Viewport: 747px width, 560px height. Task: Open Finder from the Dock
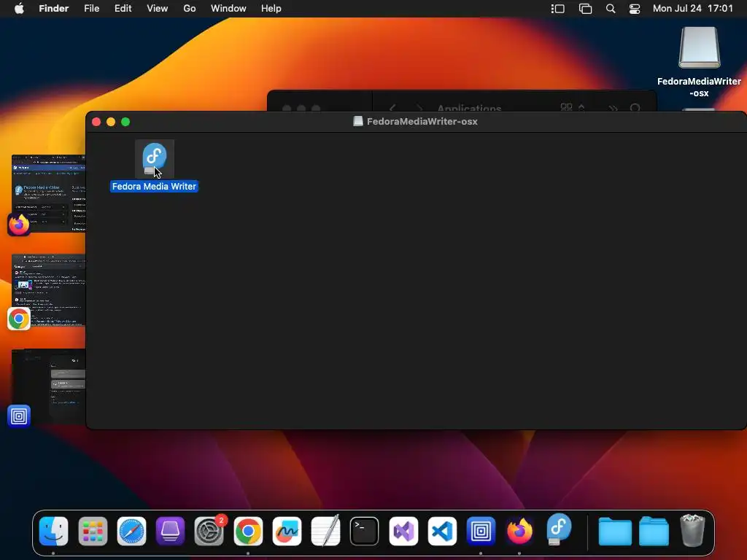(53, 531)
